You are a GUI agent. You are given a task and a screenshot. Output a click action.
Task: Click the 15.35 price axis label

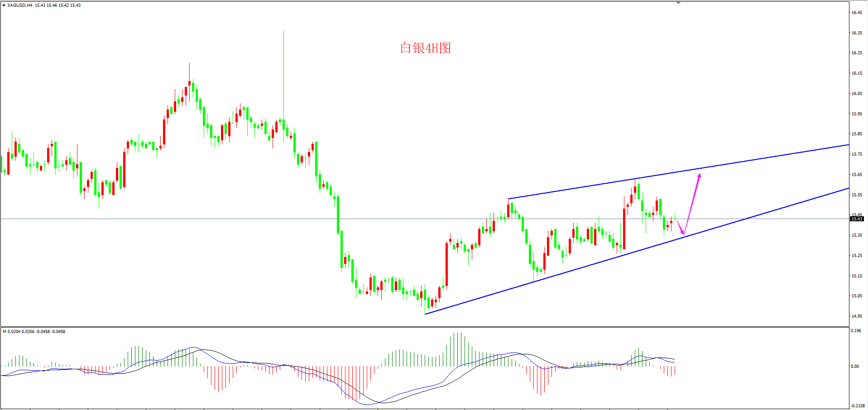(857, 235)
